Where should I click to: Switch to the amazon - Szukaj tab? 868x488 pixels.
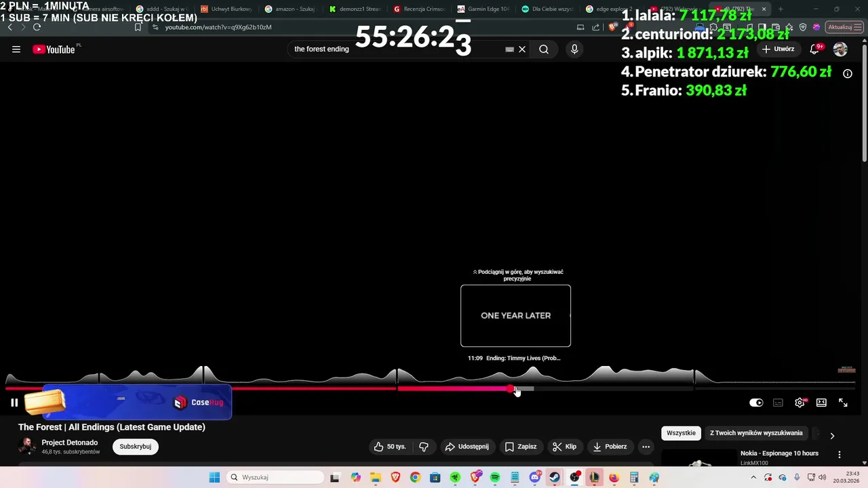pos(290,9)
